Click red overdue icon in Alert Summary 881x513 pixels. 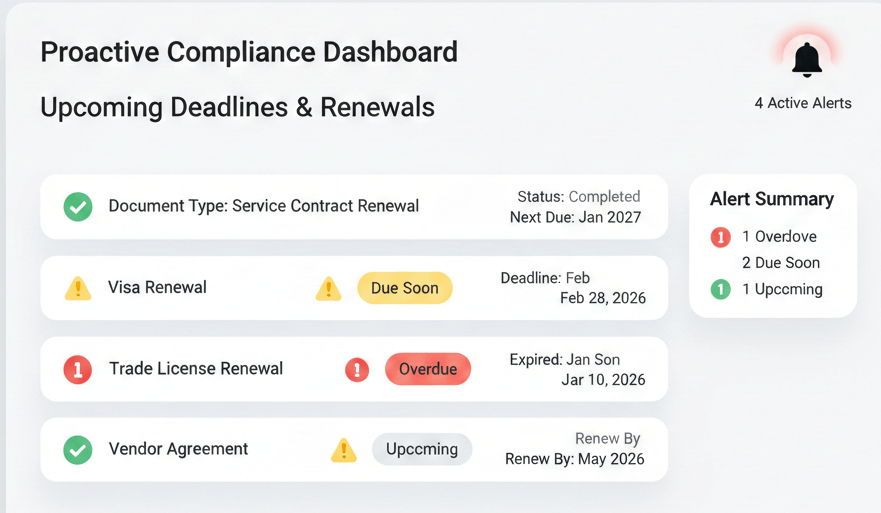click(720, 237)
